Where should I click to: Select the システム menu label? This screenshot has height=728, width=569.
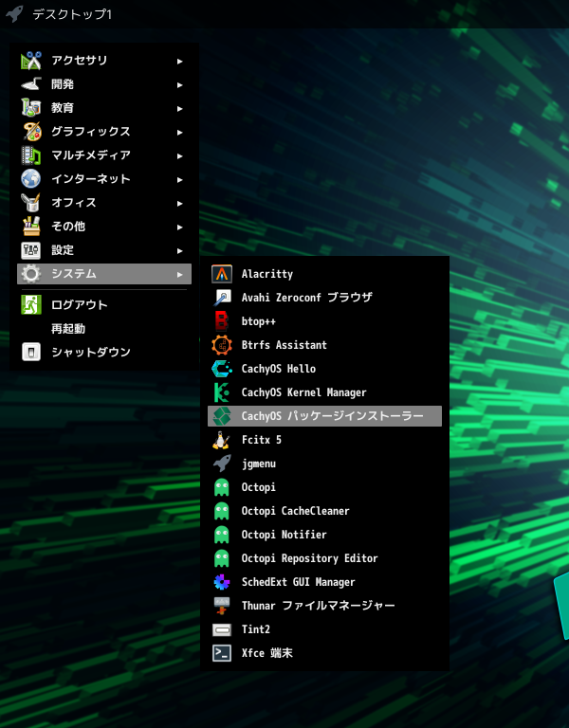[x=74, y=273]
